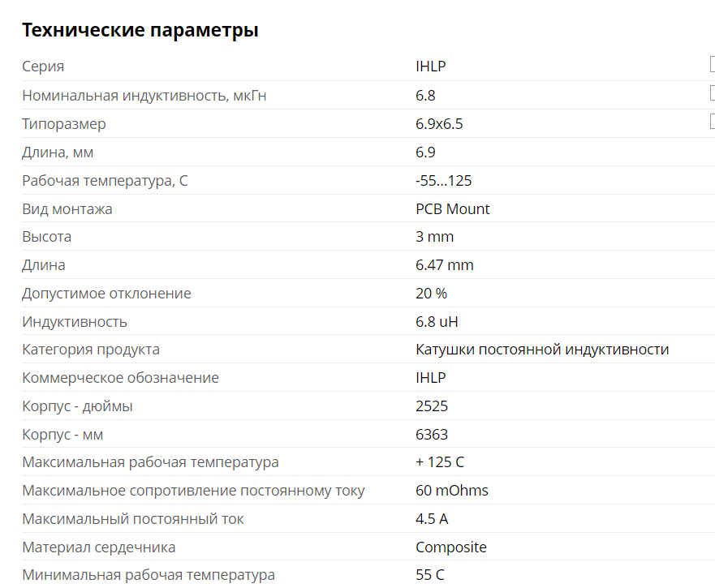Select the Номинальная индуктивность, мкГн label
This screenshot has height=588, width=715.
pos(144,96)
